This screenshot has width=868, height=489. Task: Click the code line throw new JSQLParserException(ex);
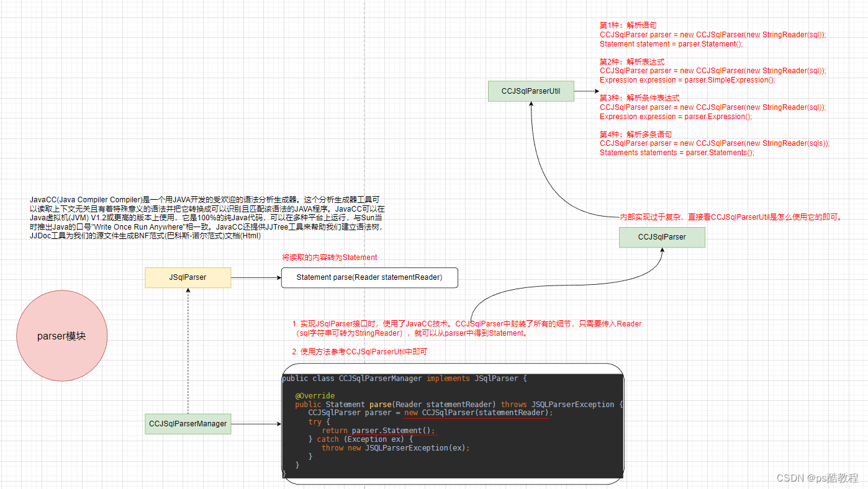click(396, 448)
